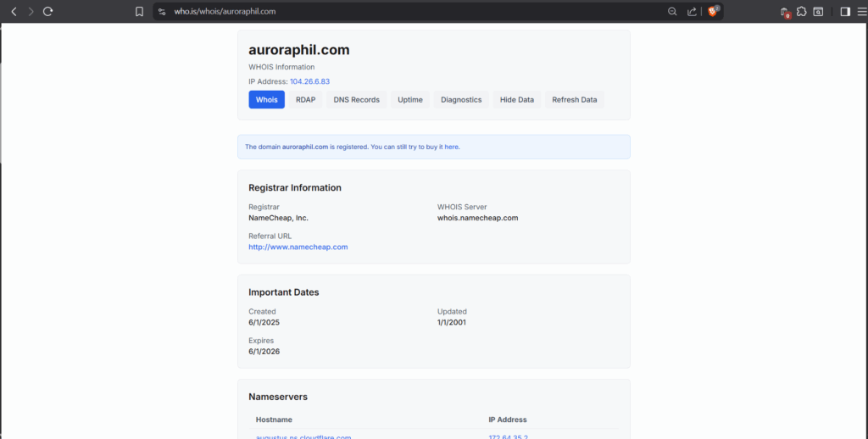
Task: Select the Created date 6/1/2025
Action: coord(264,322)
